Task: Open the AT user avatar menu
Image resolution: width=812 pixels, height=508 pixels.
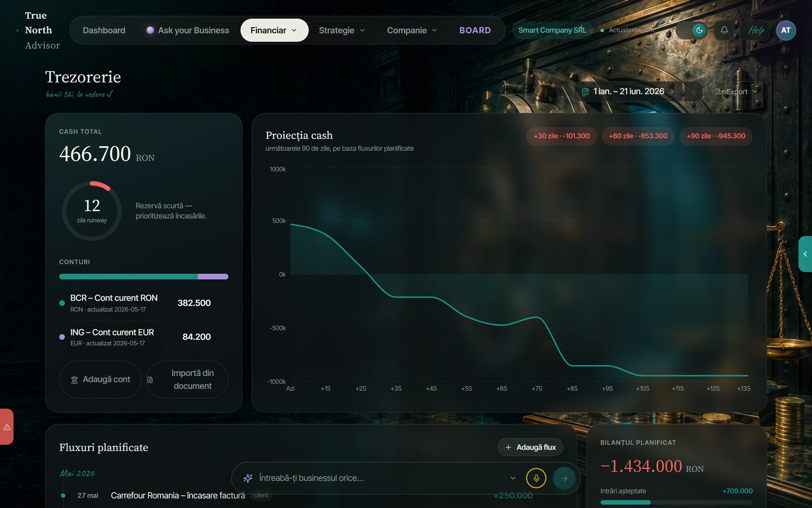Action: point(786,30)
